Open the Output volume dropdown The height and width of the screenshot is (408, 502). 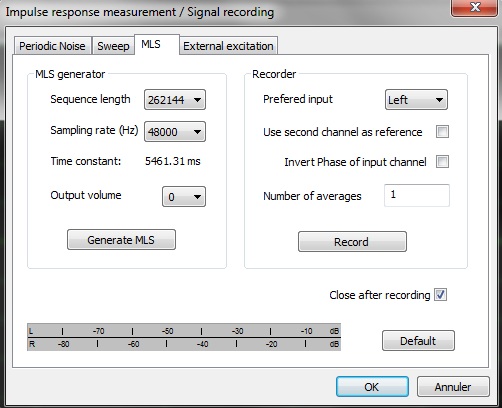point(184,197)
